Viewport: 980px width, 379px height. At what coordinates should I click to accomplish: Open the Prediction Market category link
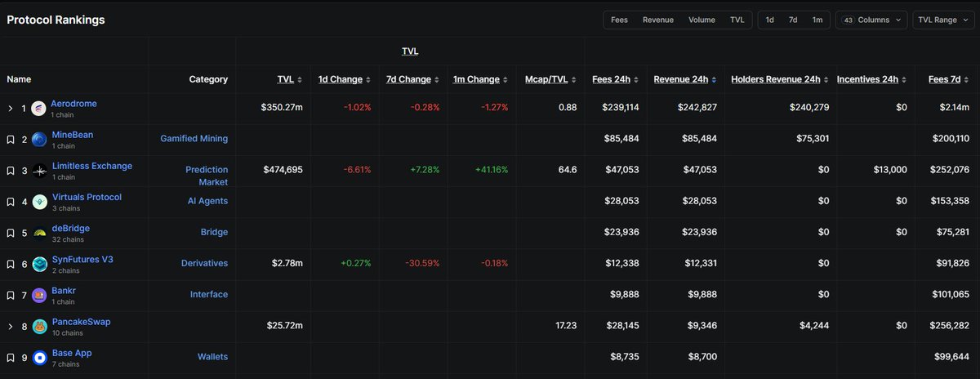(207, 176)
